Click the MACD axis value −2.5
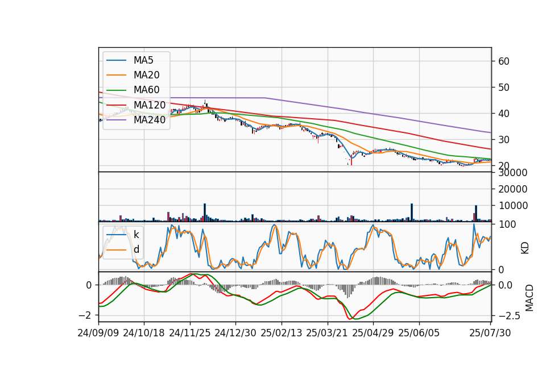The width and height of the screenshot is (546, 392). tap(510, 316)
